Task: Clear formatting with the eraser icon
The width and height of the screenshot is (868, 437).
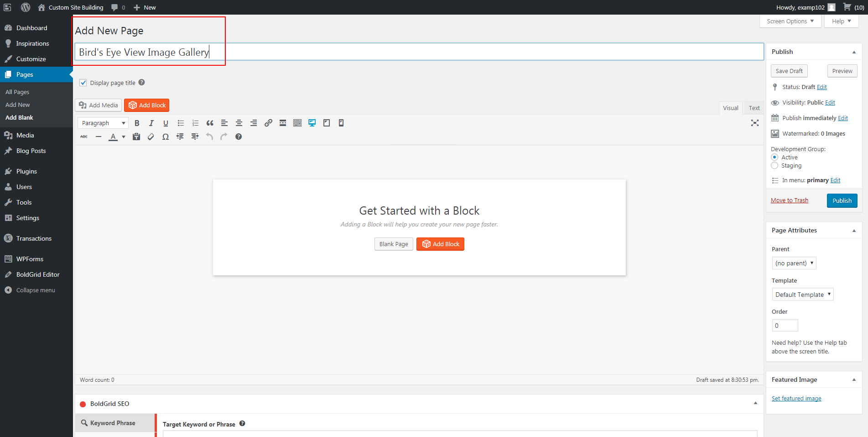Action: tap(151, 137)
